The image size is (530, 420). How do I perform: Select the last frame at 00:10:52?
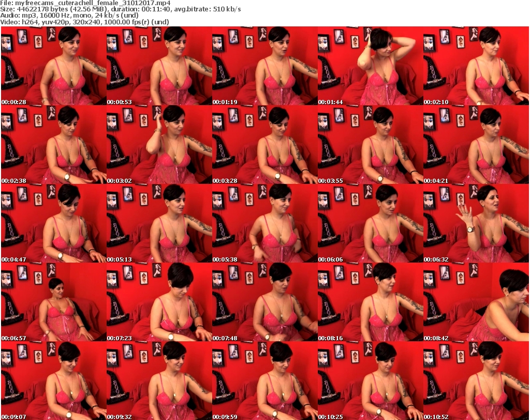click(x=476, y=381)
